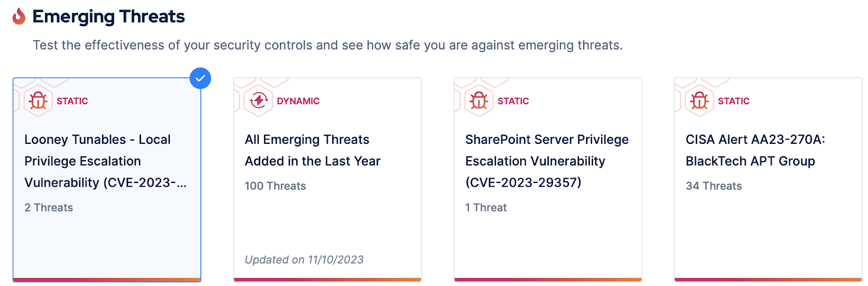Click the STATIC label on Looney Tunables card
The image size is (868, 286).
click(x=72, y=101)
